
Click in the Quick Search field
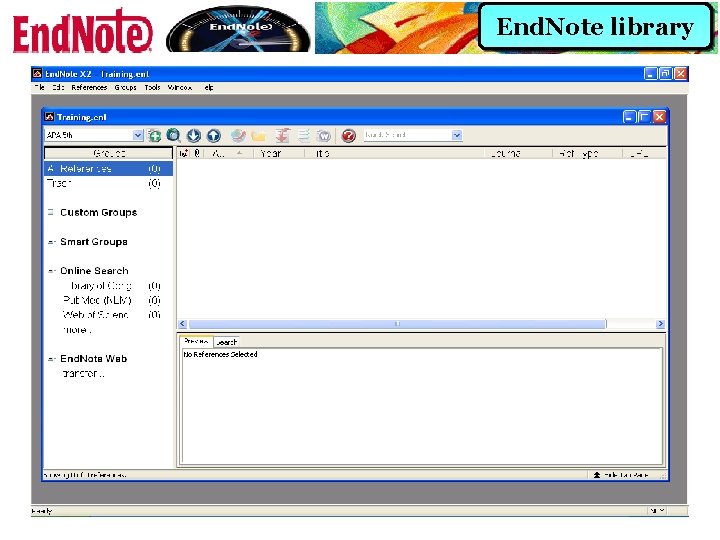click(407, 135)
